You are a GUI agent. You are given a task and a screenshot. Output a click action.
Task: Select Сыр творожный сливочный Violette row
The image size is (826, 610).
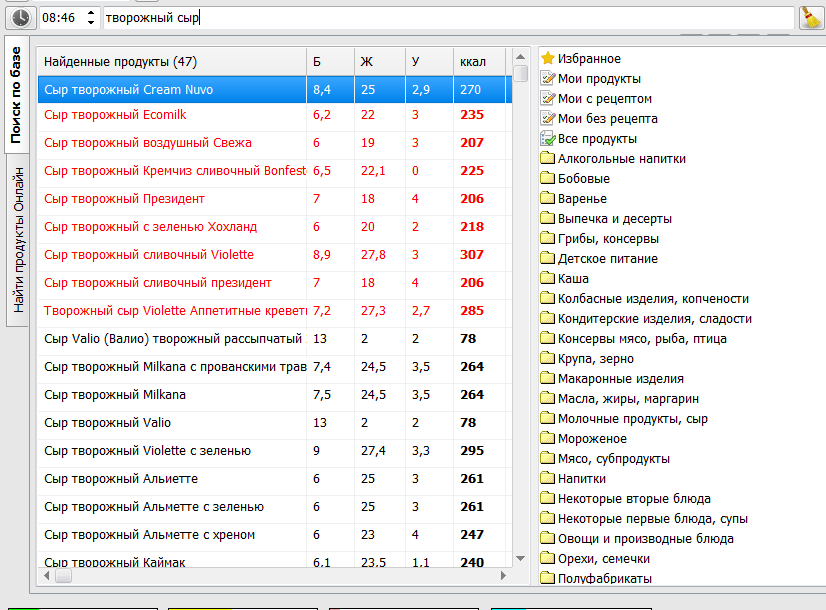click(274, 254)
